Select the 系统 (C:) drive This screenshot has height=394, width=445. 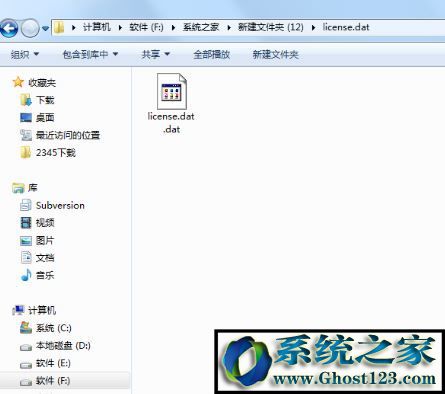coord(53,328)
